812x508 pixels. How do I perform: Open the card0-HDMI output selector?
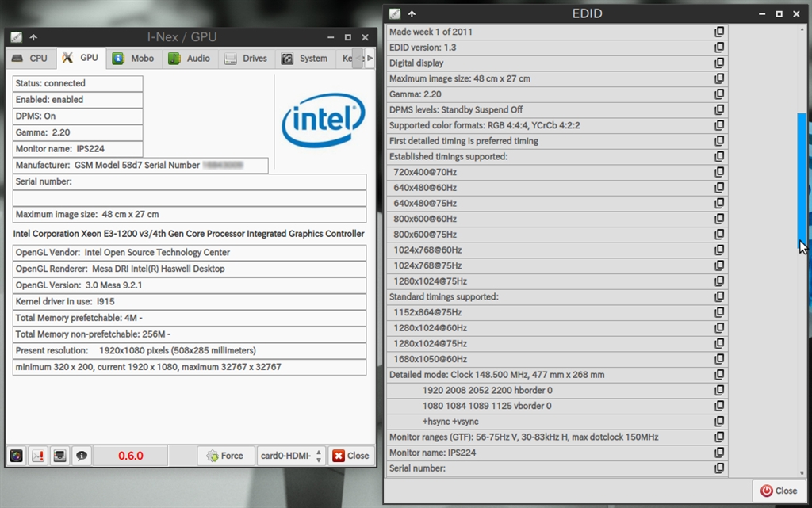click(291, 456)
